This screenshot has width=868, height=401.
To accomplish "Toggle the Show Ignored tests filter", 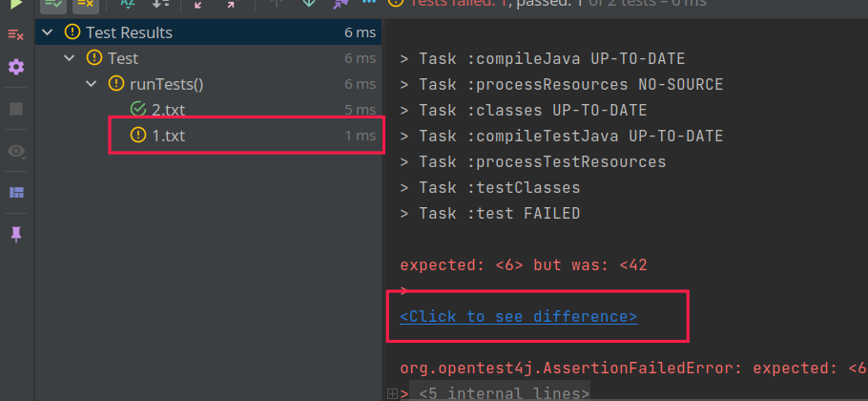I will [85, 4].
